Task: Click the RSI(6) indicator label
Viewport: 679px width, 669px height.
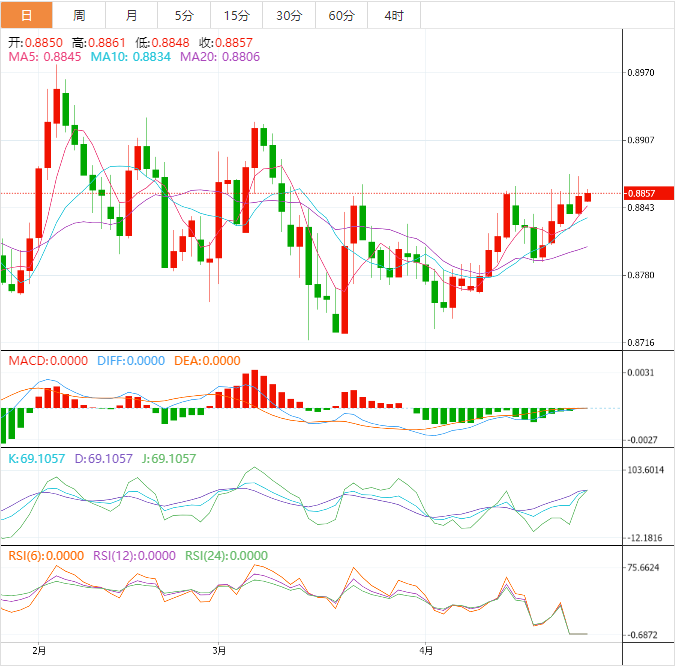Action: click(46, 556)
